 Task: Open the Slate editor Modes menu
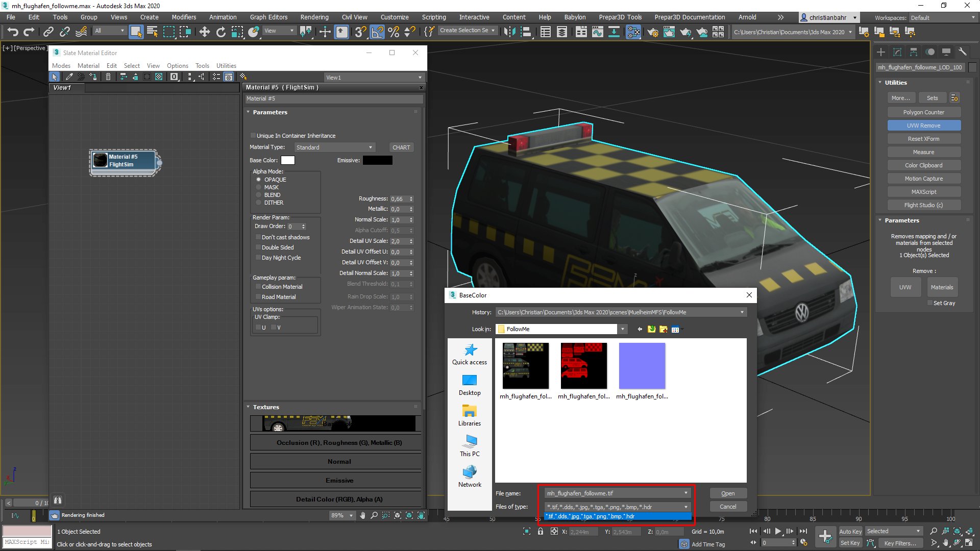[61, 66]
